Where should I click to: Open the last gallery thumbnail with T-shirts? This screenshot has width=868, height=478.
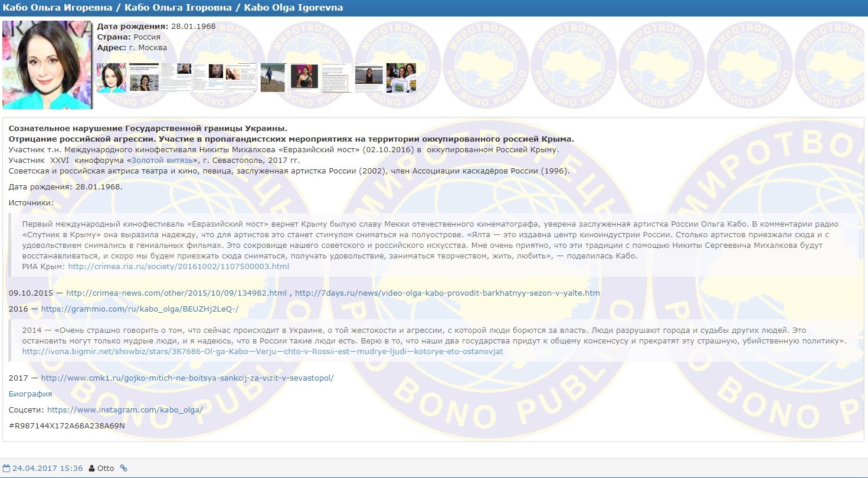[401, 78]
